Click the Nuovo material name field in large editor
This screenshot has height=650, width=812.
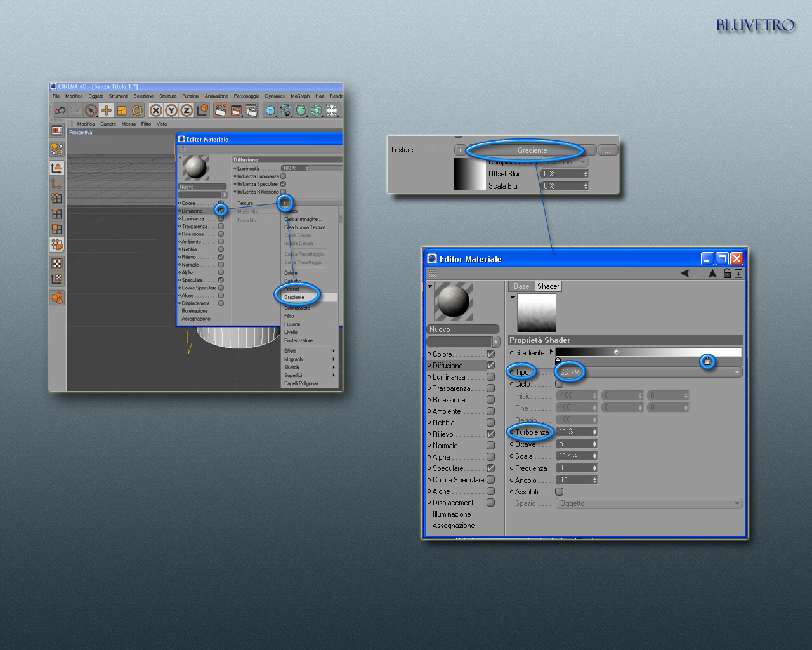[x=463, y=329]
